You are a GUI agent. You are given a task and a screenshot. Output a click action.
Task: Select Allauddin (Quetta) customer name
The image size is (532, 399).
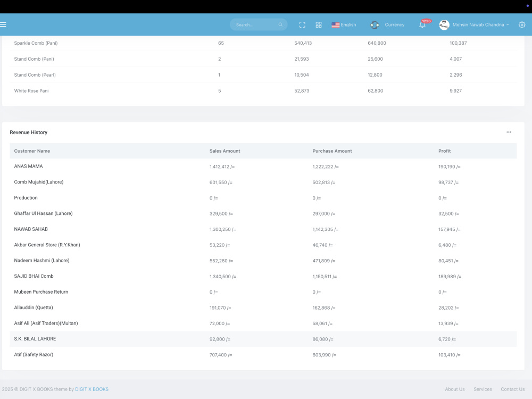pos(33,307)
